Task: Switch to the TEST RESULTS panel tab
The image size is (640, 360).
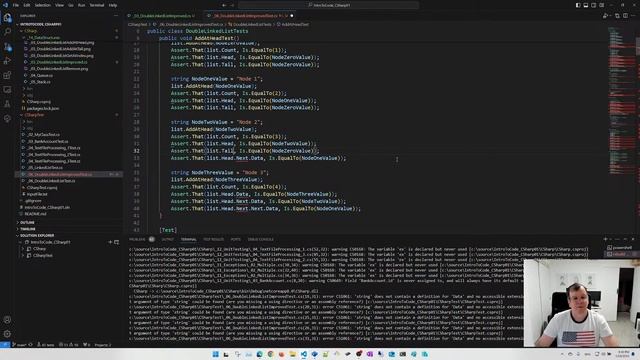Action: pyautogui.click(x=213, y=239)
